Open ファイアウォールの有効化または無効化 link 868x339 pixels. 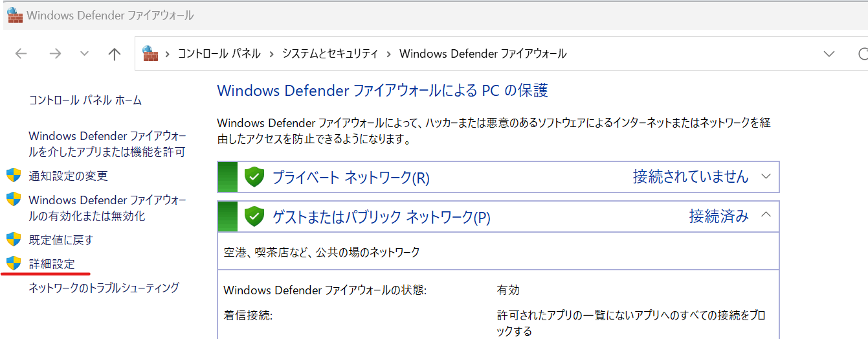coord(107,208)
